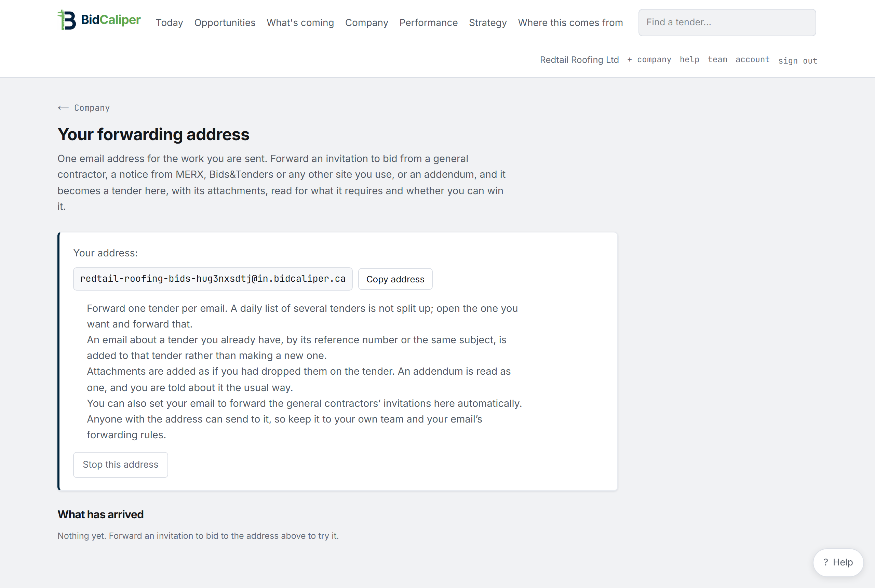This screenshot has height=588, width=875.
Task: Click the BidCaliper logo
Action: point(99,20)
